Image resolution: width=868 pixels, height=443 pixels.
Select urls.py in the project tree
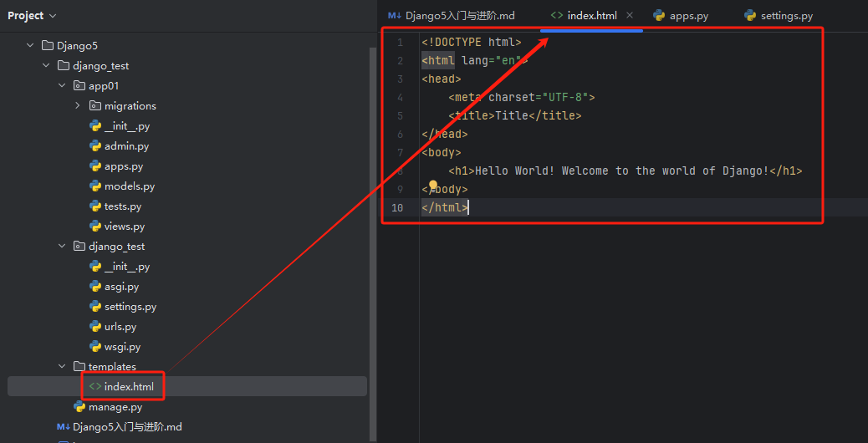pos(120,327)
